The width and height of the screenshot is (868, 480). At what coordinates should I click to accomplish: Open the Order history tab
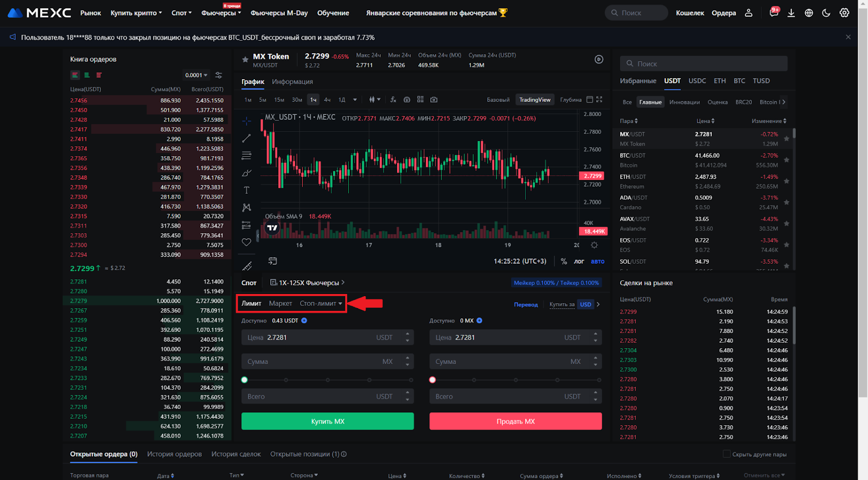tap(174, 454)
